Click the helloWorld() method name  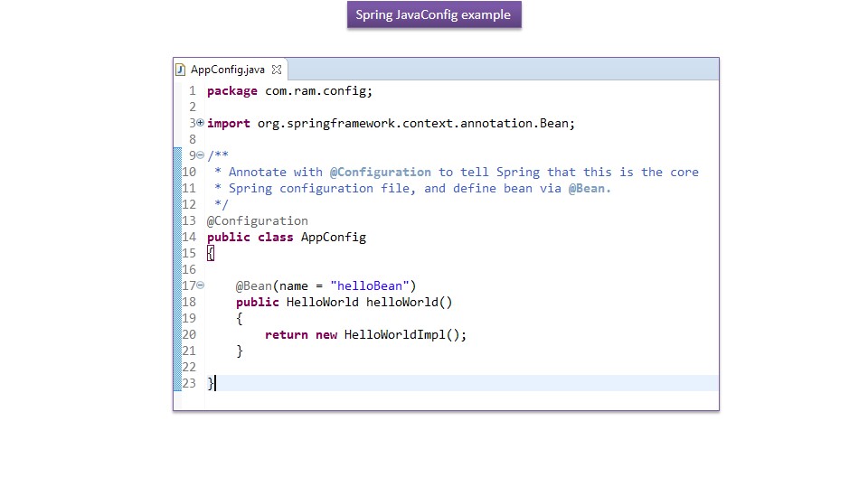tap(409, 302)
